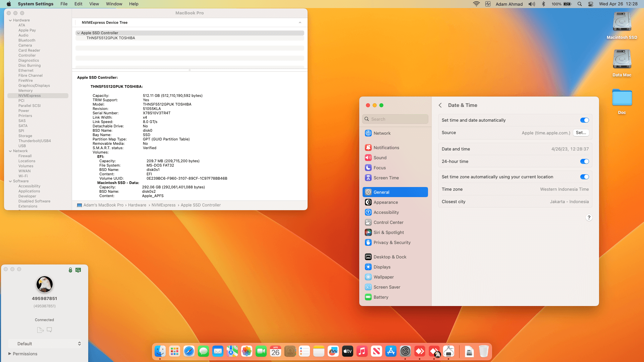Select the Macintosh SSD desktop drive
Viewport: 644px width, 362px height.
pyautogui.click(x=622, y=26)
